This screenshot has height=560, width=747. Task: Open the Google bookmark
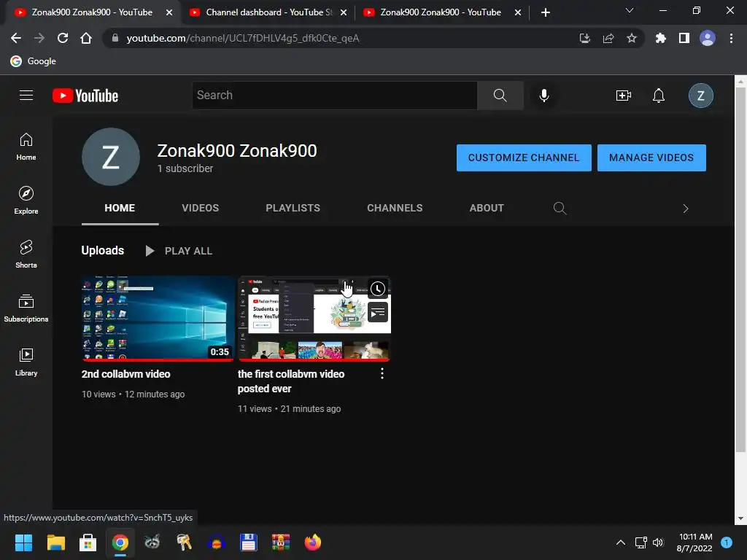tap(34, 61)
